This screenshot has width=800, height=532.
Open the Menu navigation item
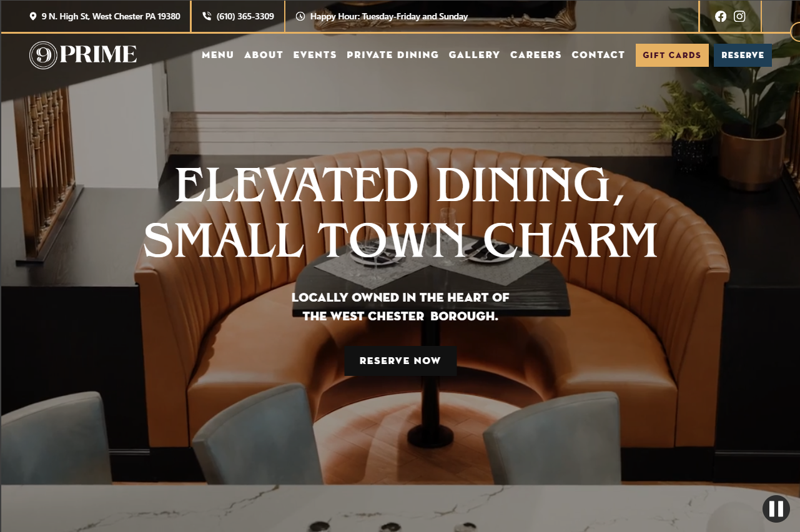[218, 55]
